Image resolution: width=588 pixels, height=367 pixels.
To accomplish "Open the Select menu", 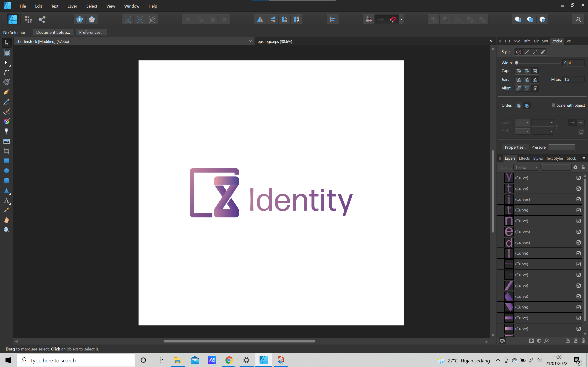I will click(x=91, y=6).
